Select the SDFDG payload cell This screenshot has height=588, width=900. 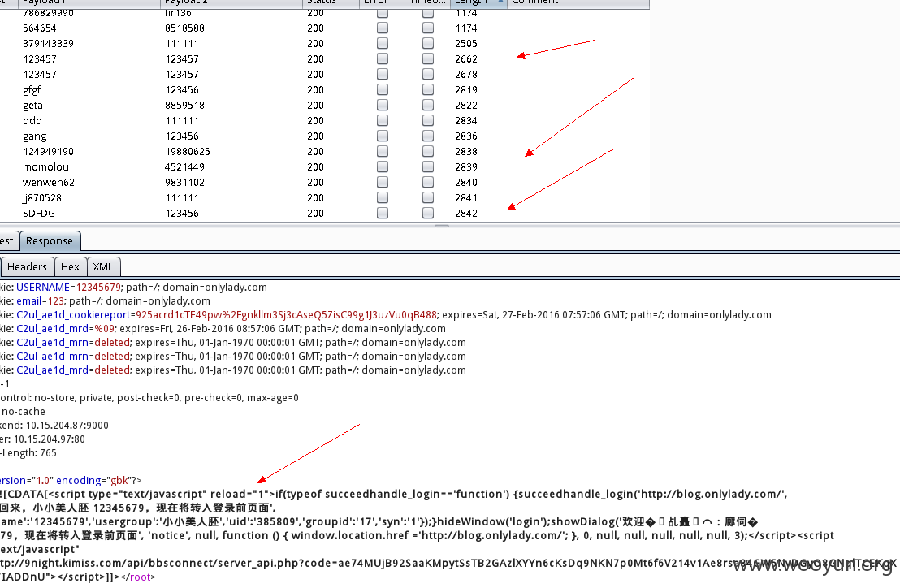click(39, 214)
